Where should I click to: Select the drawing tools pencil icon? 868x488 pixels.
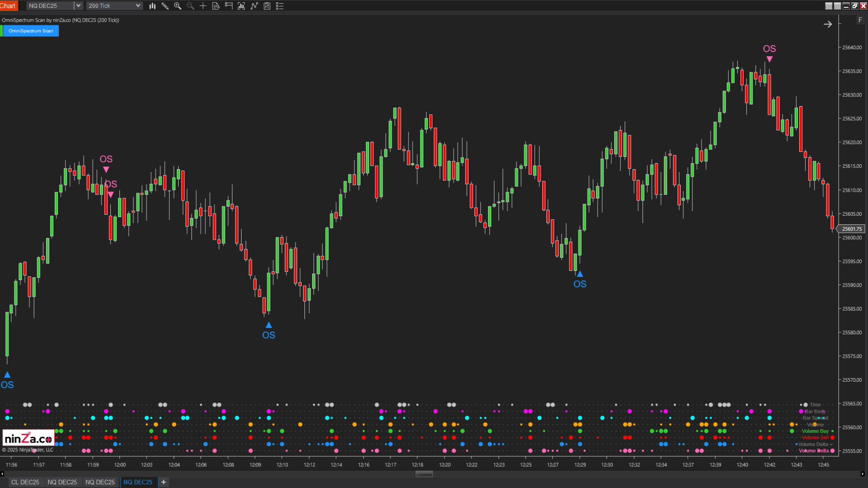(x=165, y=6)
